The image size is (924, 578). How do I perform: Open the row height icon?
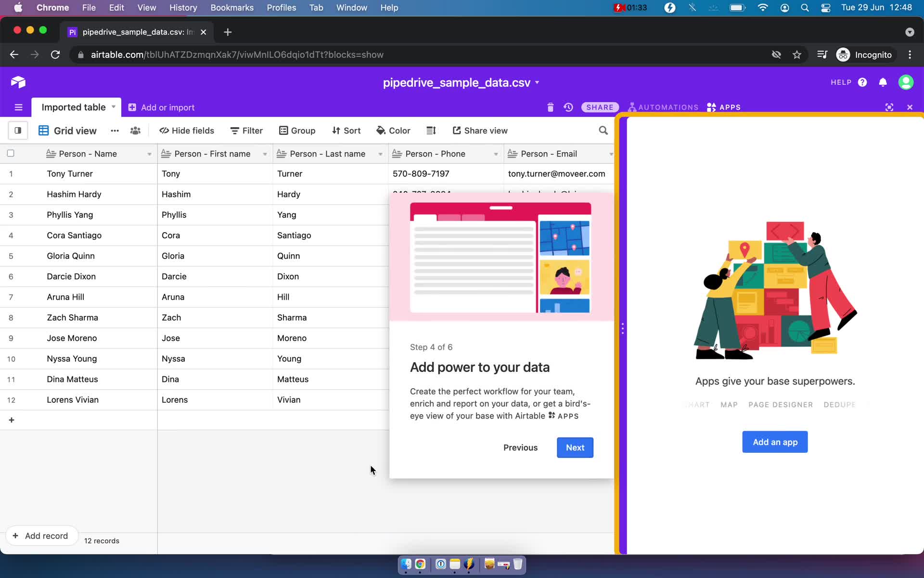click(431, 131)
